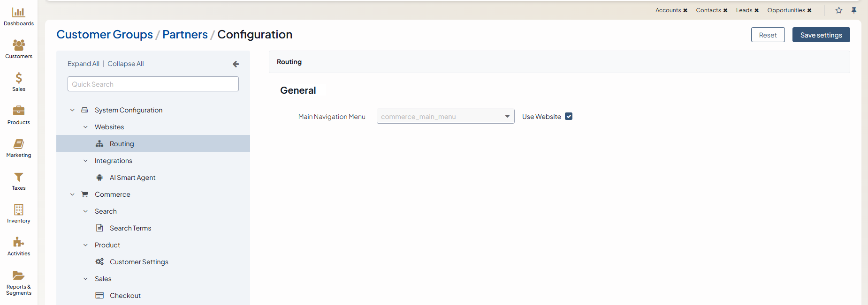Open the Customers sidebar menu
Image resolution: width=868 pixels, height=305 pixels.
pyautogui.click(x=19, y=46)
